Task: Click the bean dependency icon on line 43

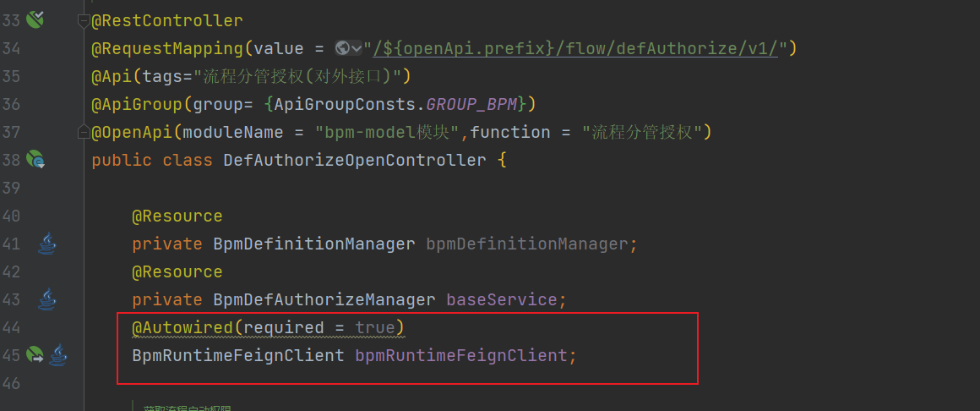Action: 47,299
